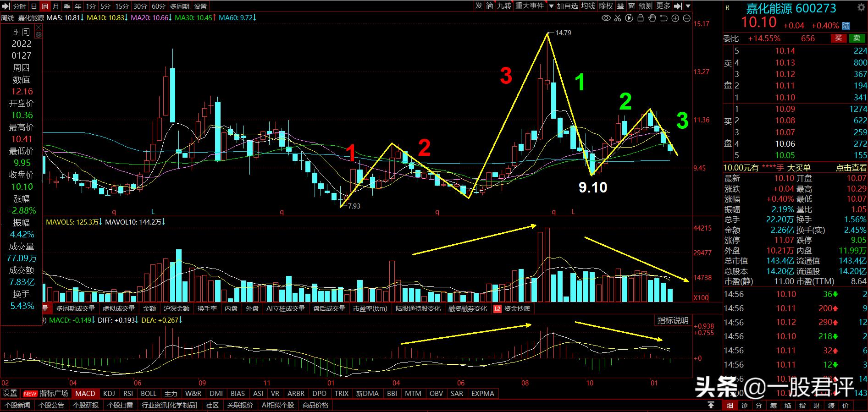
Task: Switch to the 日 daily chart tab
Action: [x=33, y=6]
